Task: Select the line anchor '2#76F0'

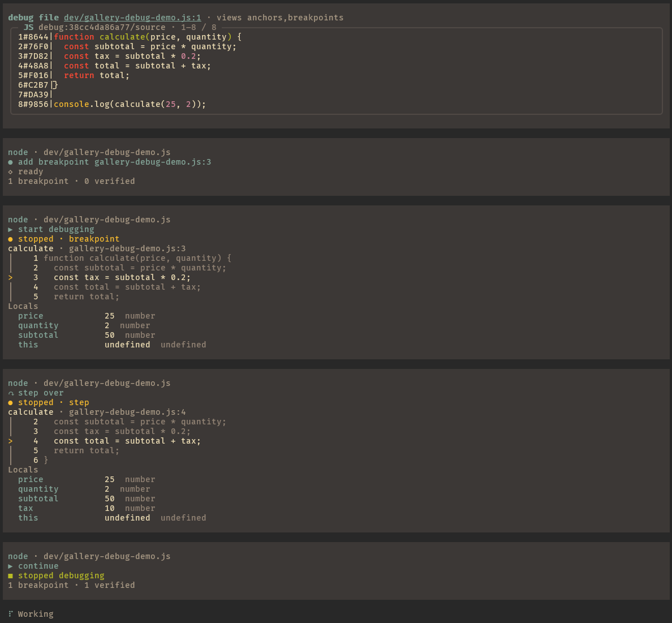Action: point(33,46)
